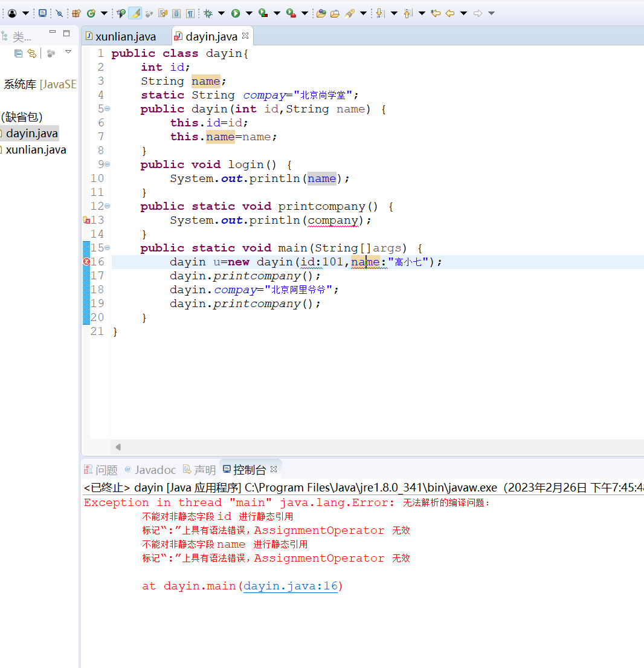Click the New Java Class icon
The width and height of the screenshot is (644, 668).
click(x=91, y=13)
